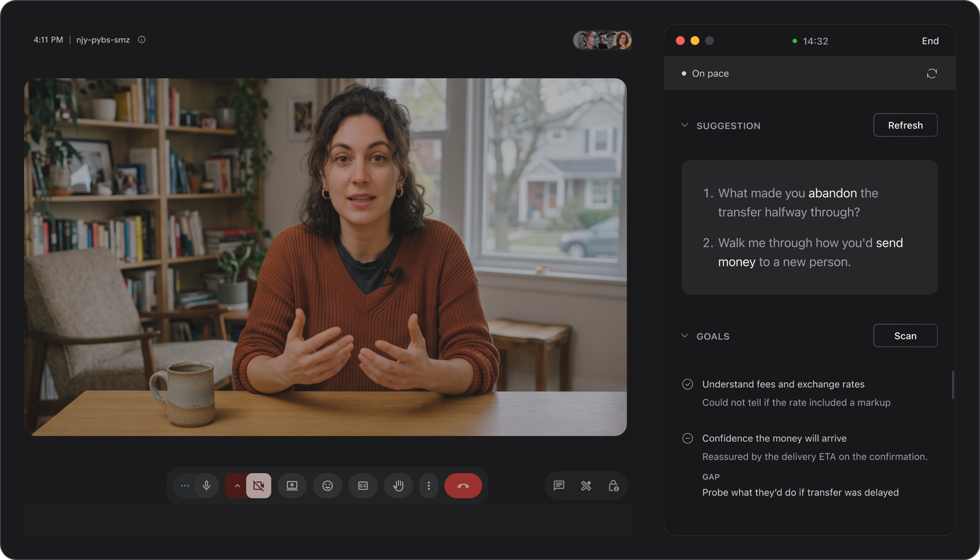Viewport: 980px width, 560px height.
Task: Click the GAP label
Action: (x=711, y=477)
